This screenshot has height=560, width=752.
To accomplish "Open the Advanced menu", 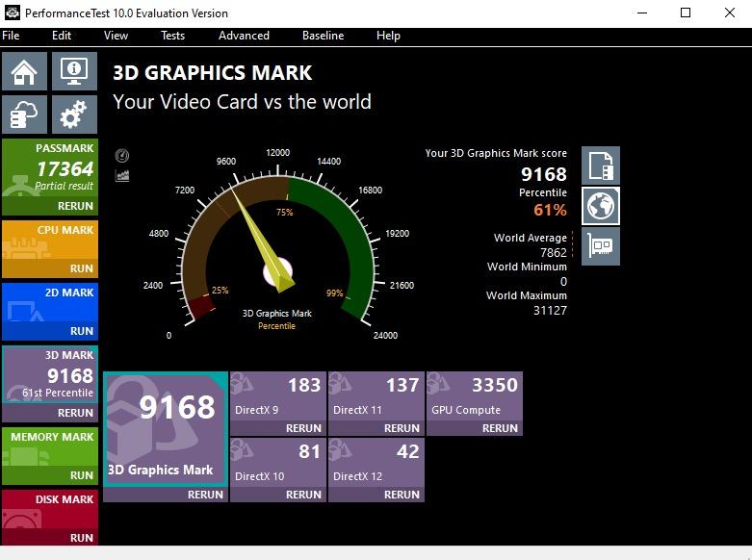I will [x=244, y=36].
